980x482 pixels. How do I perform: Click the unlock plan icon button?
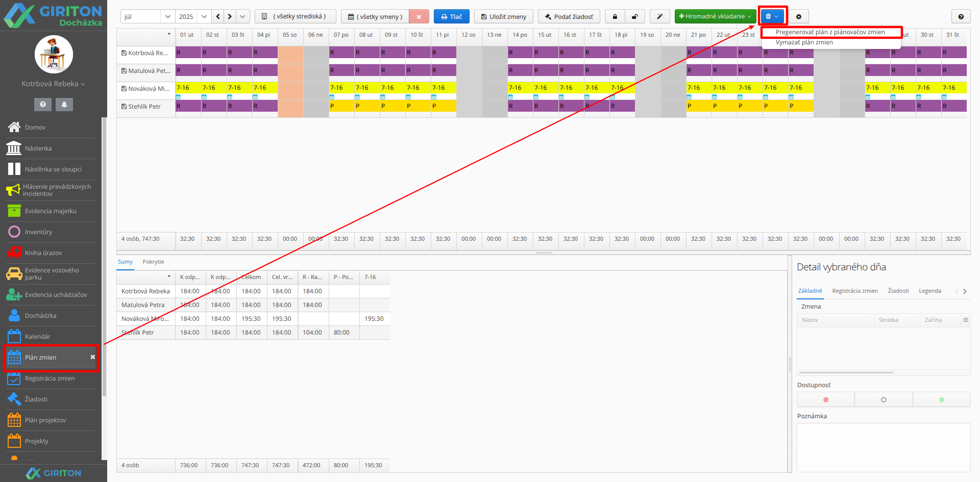(635, 16)
